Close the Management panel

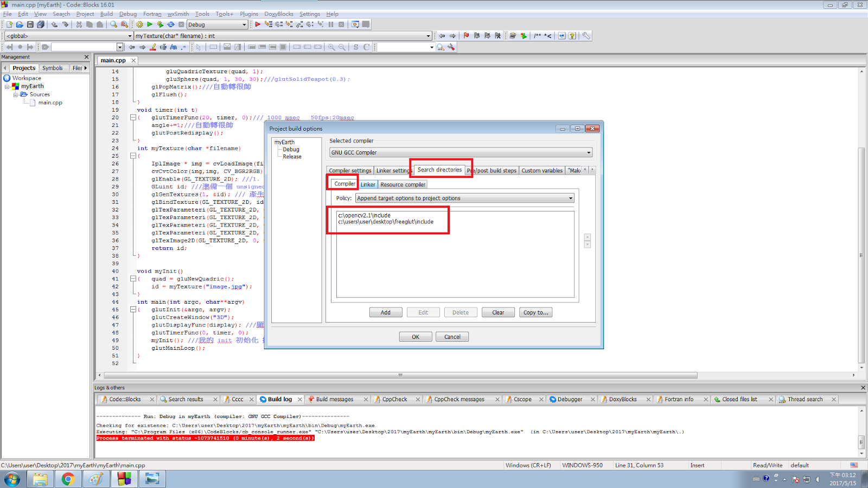pos(86,57)
